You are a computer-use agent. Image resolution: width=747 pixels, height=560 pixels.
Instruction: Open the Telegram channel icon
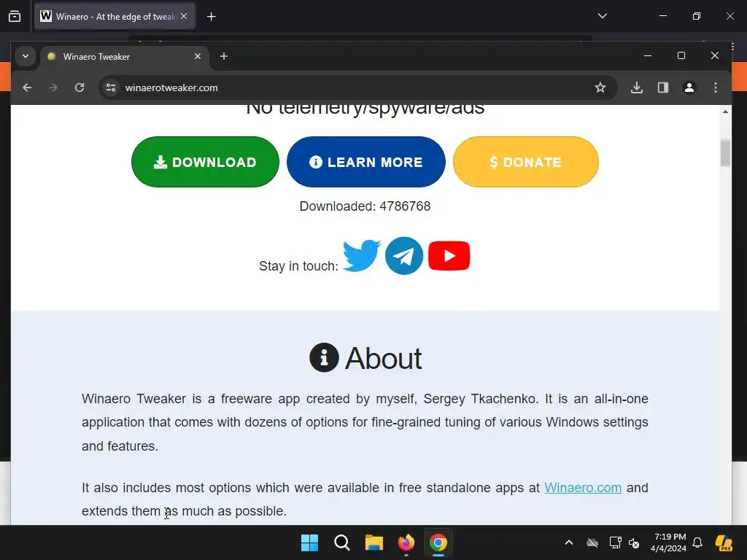tap(404, 256)
